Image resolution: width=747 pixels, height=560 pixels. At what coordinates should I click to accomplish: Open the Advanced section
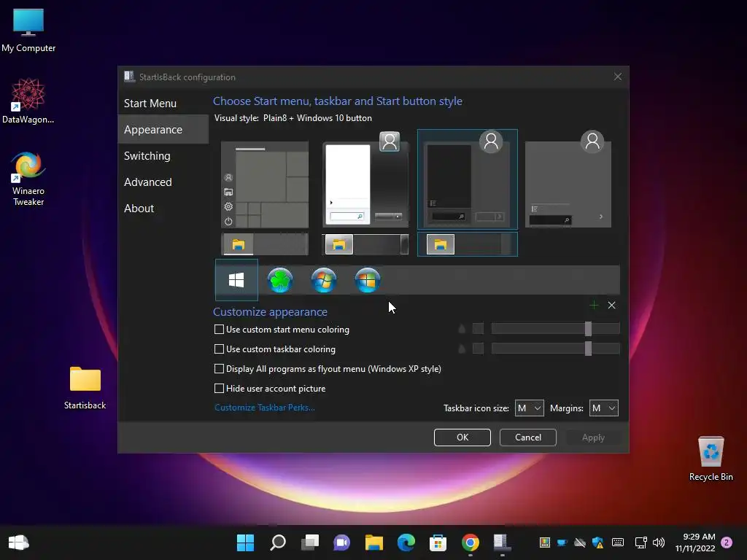(163, 182)
